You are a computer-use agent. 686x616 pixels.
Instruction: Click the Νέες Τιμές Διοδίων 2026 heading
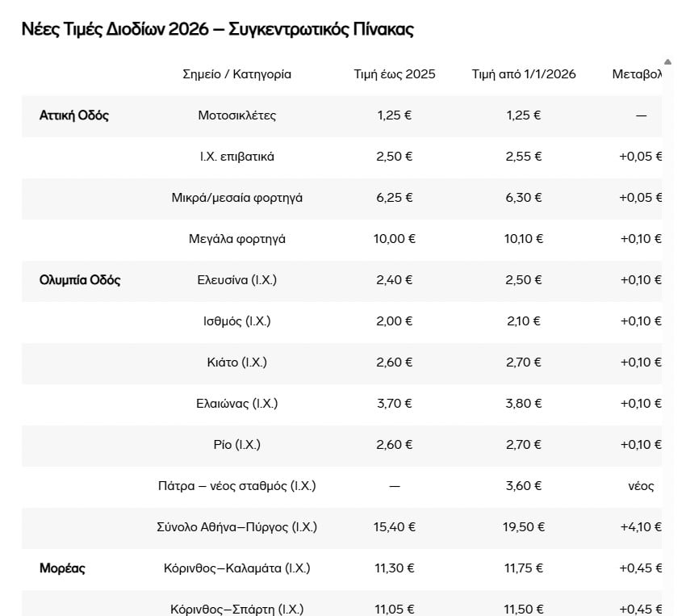[x=217, y=30]
